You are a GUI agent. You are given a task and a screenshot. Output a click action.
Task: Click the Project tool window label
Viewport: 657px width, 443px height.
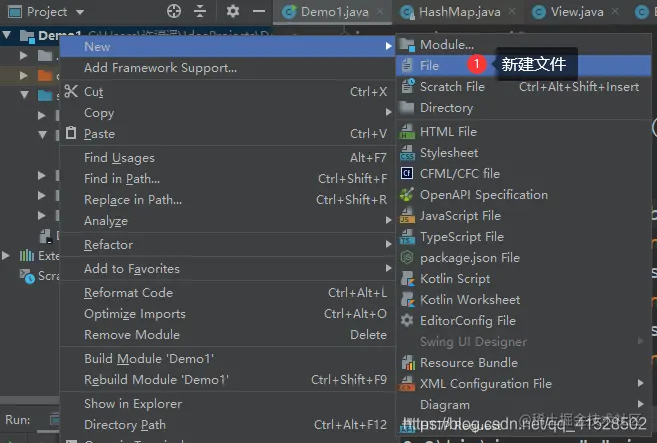(47, 12)
